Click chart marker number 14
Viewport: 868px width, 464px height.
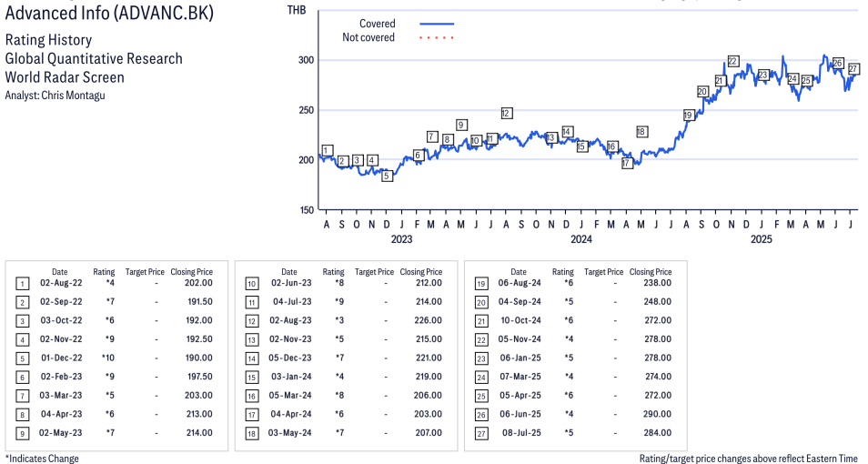[x=567, y=131]
